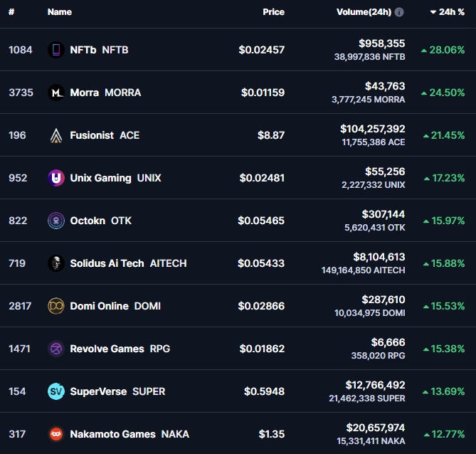Click the $0.02457 price value
The height and width of the screenshot is (454, 476).
tap(262, 50)
